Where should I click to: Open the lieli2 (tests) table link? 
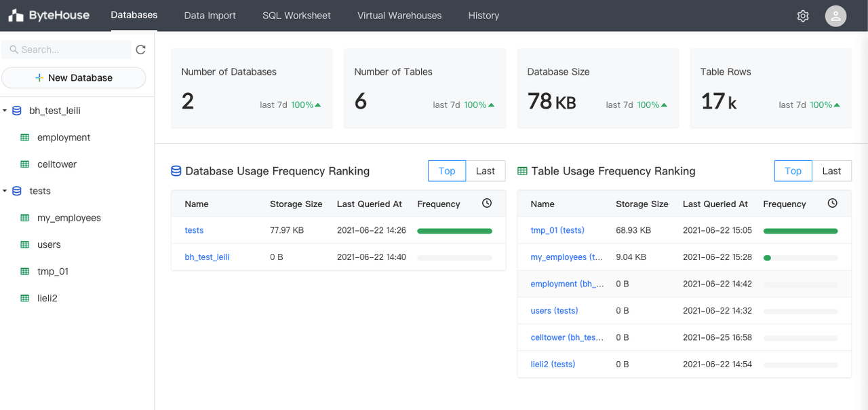(553, 365)
